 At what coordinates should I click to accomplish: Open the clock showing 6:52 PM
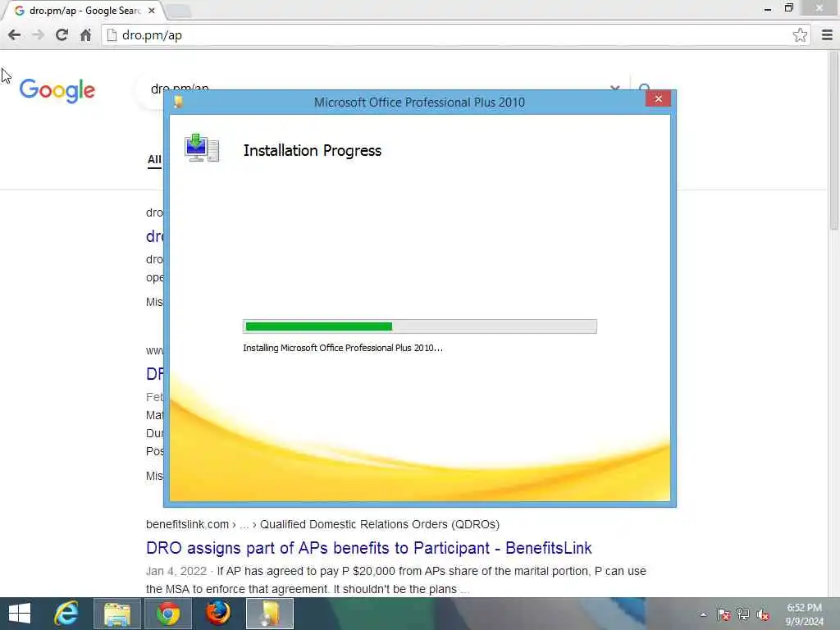[804, 614]
